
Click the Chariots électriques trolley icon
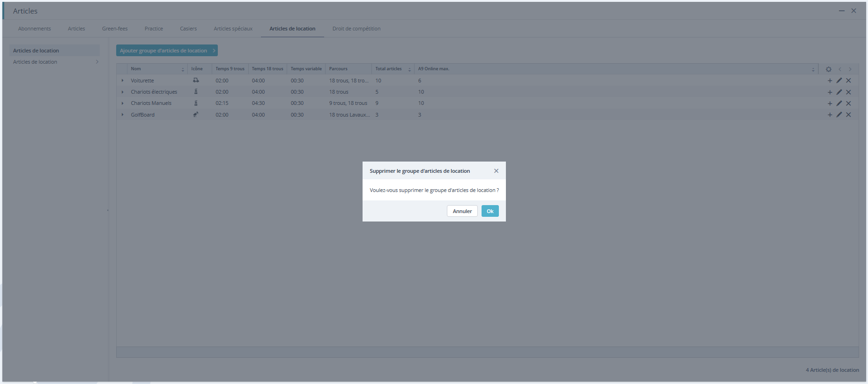[x=196, y=91]
